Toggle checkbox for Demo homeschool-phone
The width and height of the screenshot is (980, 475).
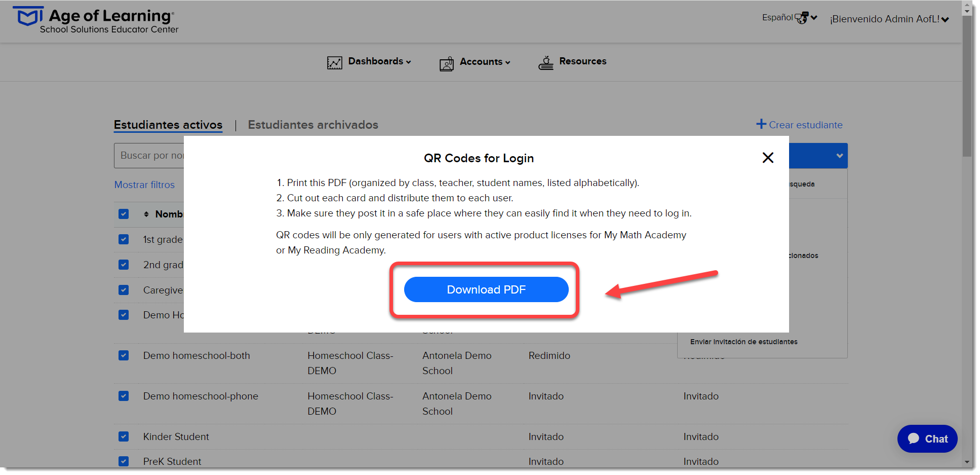(124, 396)
